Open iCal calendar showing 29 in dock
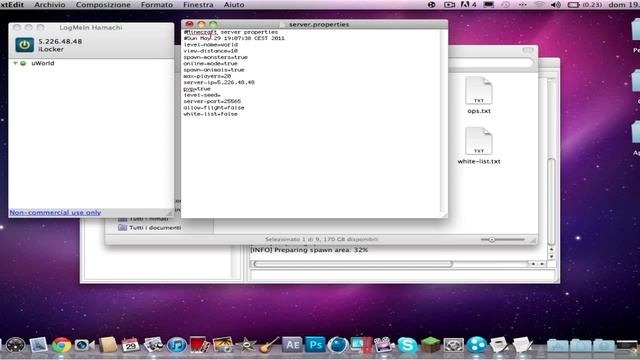 pos(131,345)
